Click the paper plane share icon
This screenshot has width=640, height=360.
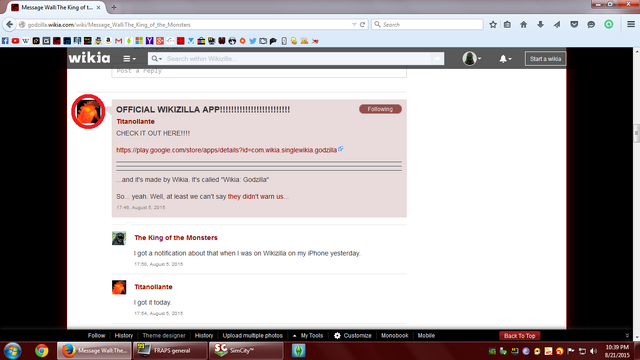557,24
